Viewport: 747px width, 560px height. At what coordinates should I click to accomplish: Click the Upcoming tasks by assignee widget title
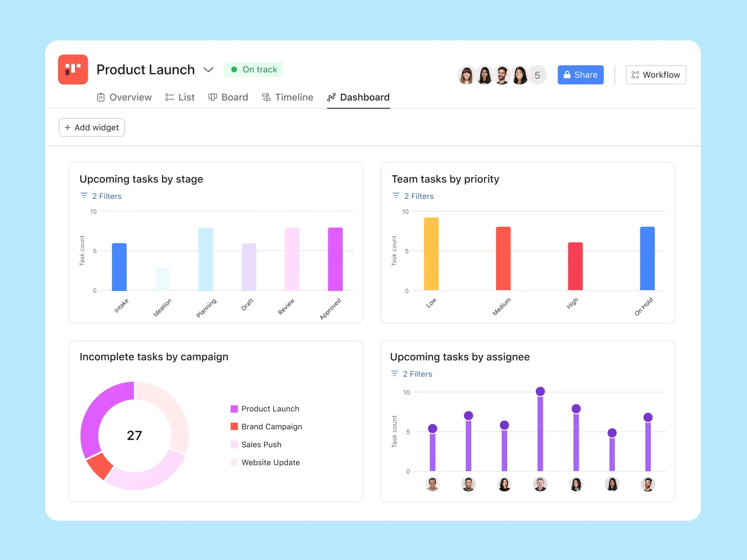coord(460,357)
